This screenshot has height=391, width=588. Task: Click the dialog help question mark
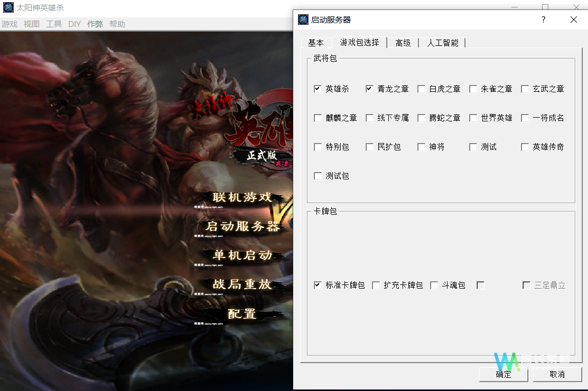(x=544, y=20)
